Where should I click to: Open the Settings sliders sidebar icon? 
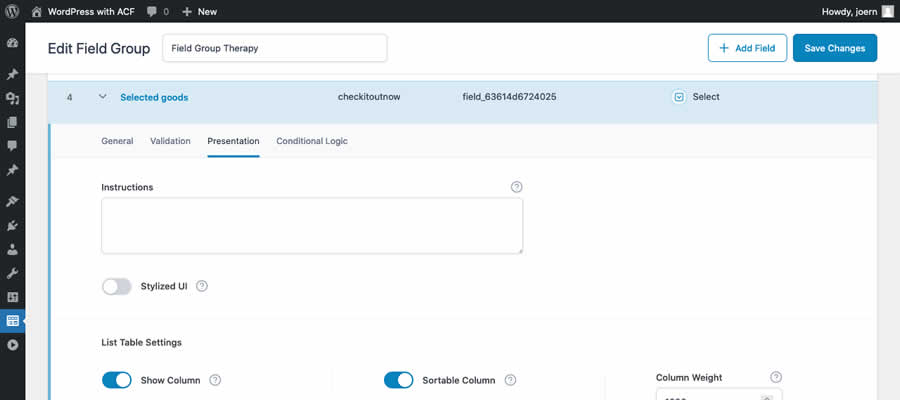(x=13, y=297)
